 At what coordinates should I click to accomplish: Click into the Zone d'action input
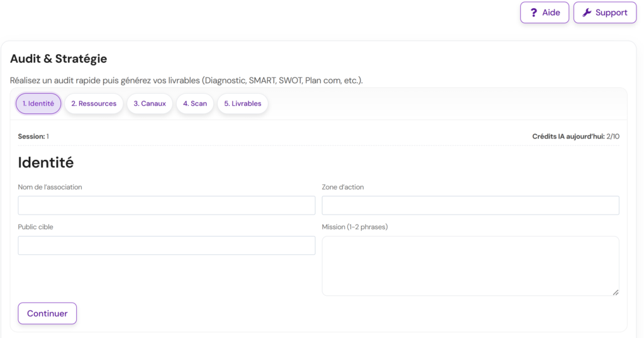[x=470, y=205]
